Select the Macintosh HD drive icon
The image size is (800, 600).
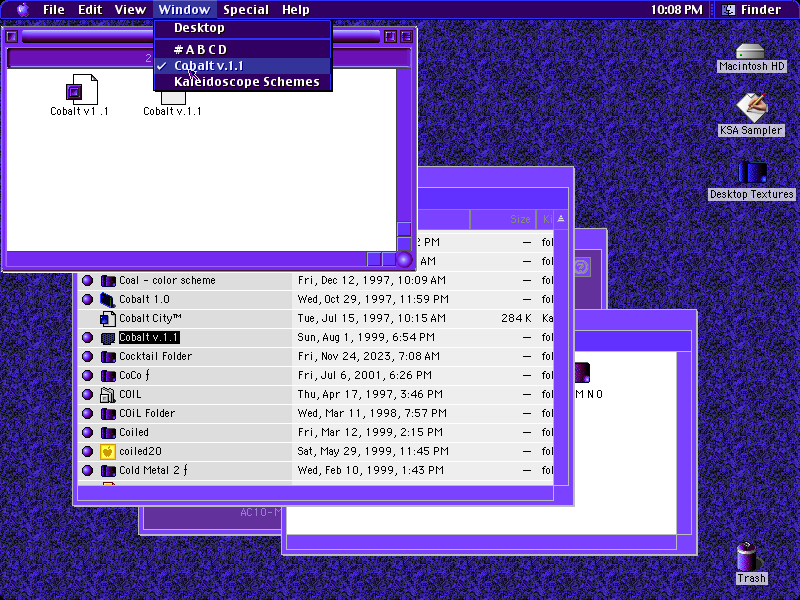[751, 51]
